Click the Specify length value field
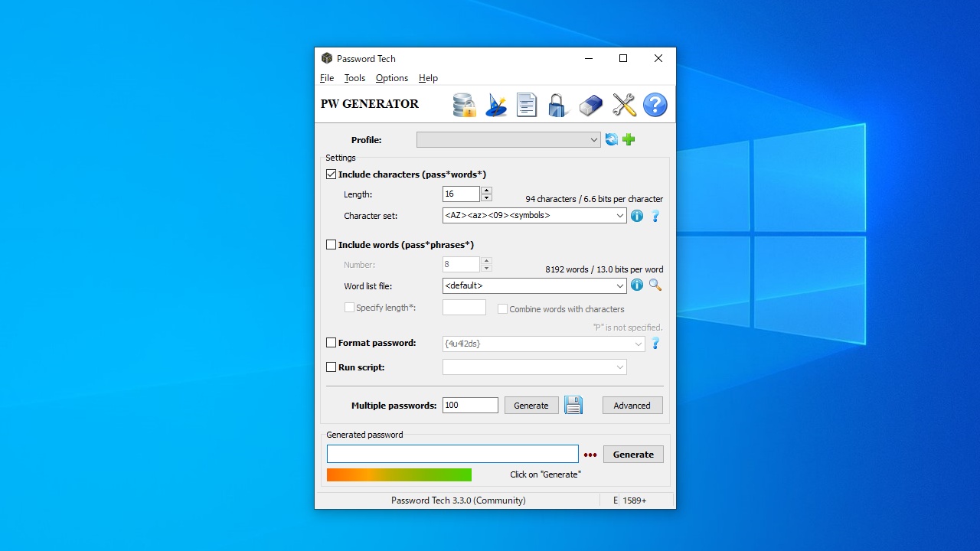Viewport: 980px width, 551px height. coord(464,308)
